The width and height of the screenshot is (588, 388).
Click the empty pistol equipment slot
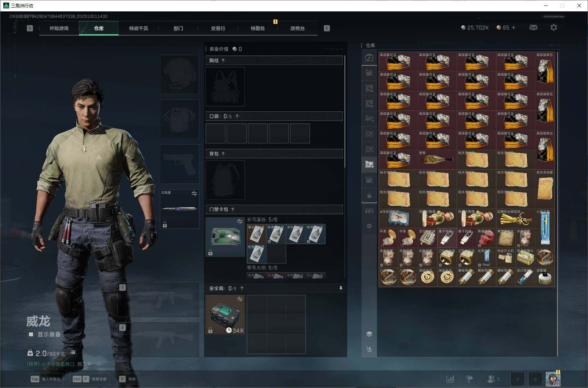179,164
